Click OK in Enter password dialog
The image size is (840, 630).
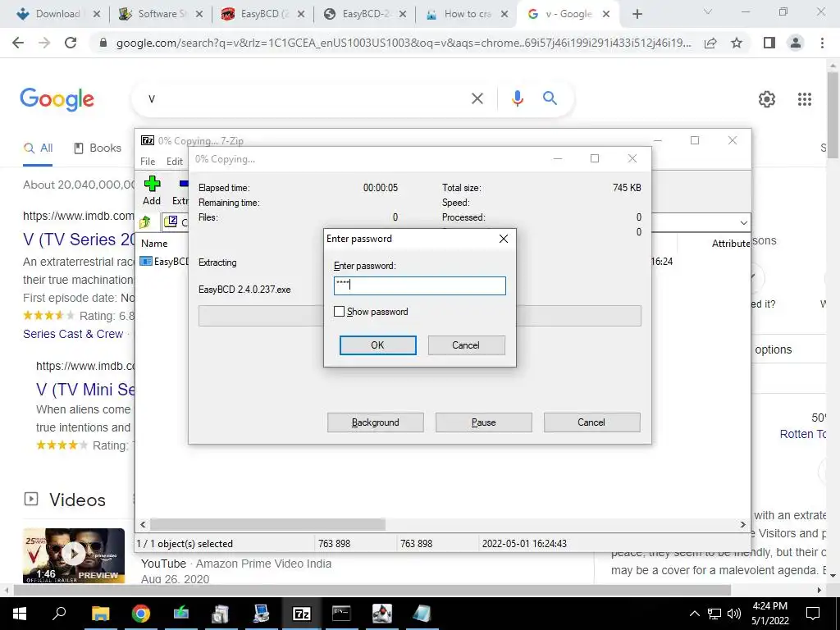point(377,345)
